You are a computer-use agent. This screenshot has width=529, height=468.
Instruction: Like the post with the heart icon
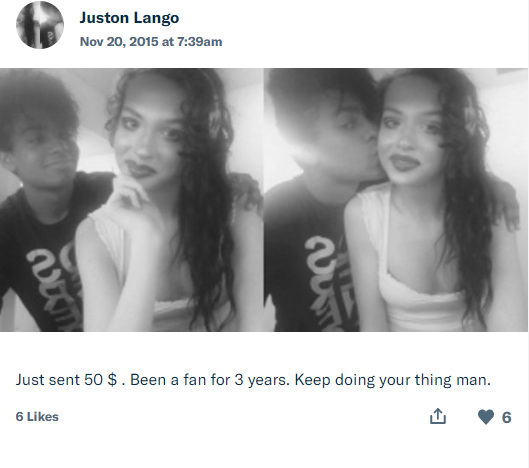point(486,417)
